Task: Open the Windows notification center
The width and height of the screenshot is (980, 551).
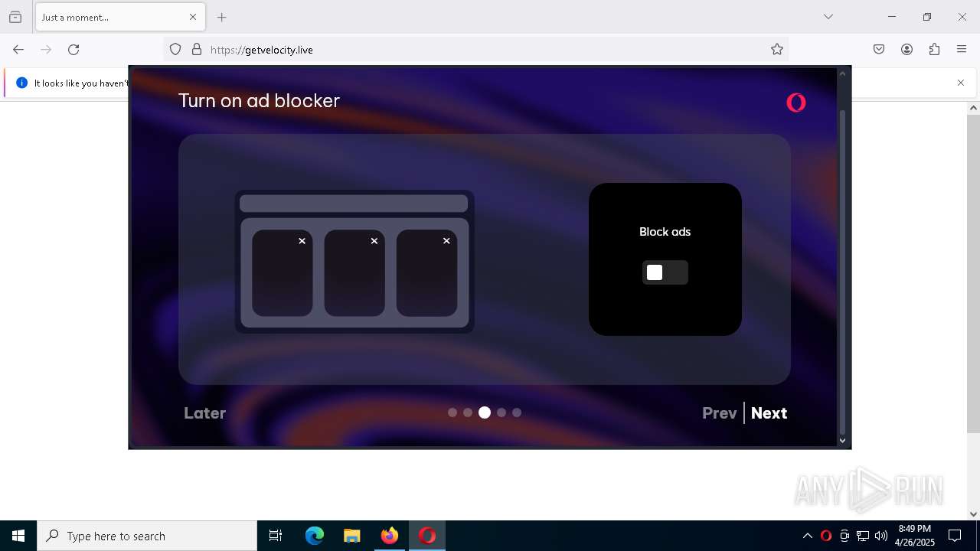Action: [x=955, y=536]
